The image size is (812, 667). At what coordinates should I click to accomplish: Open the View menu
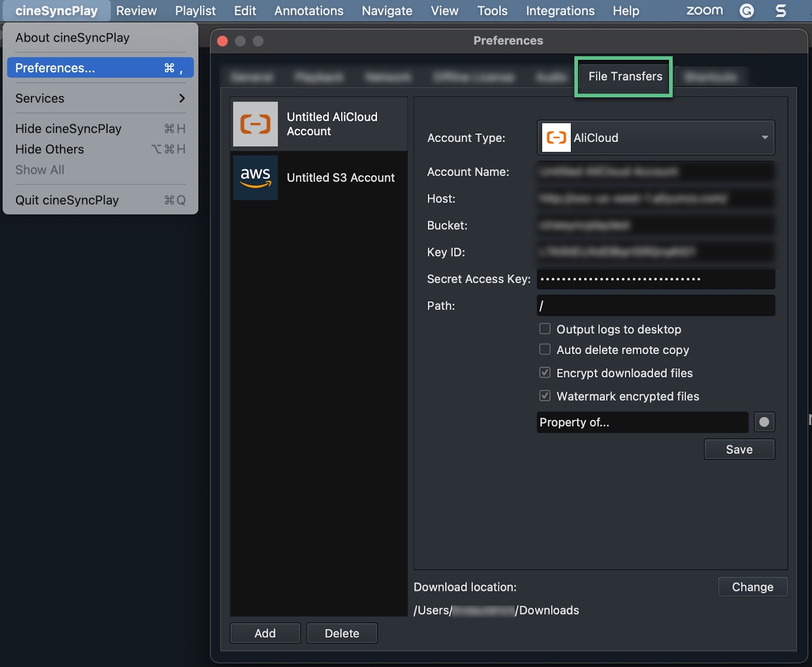pos(445,11)
